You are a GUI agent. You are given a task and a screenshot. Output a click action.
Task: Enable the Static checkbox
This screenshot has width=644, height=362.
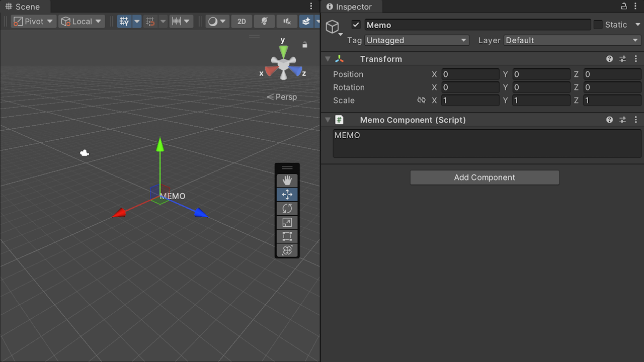(598, 24)
